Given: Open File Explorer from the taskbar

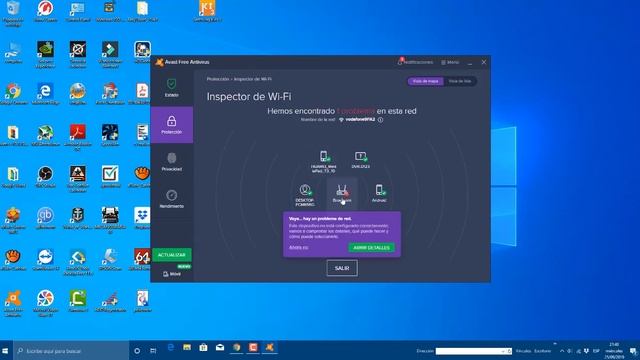Looking at the screenshot, I should 187,347.
